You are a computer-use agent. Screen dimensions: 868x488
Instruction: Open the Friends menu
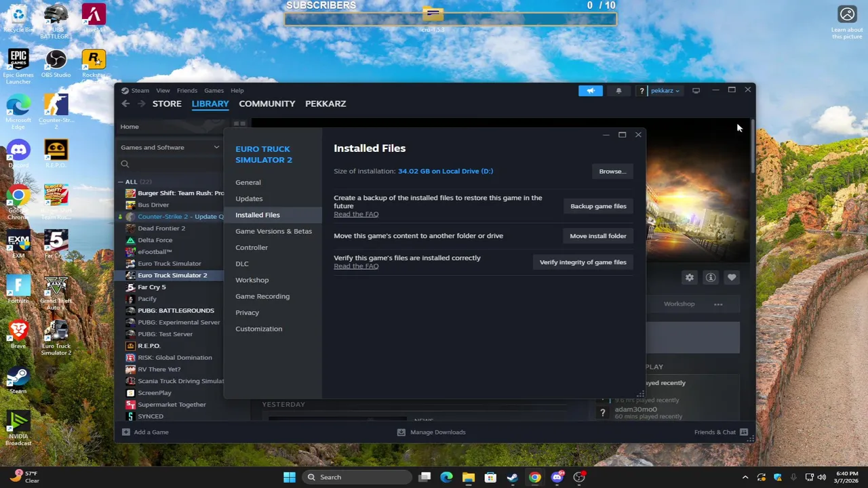point(187,90)
